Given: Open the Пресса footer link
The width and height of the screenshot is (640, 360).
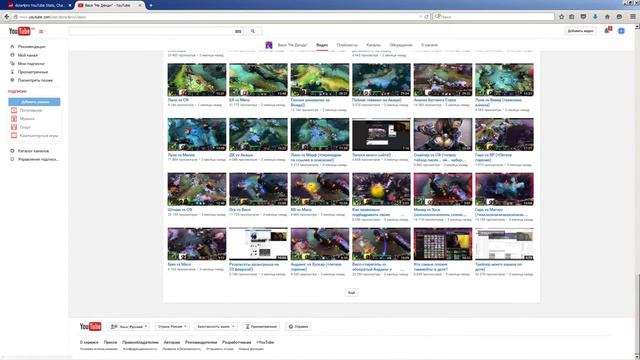Looking at the screenshot, I should pyautogui.click(x=110, y=342).
